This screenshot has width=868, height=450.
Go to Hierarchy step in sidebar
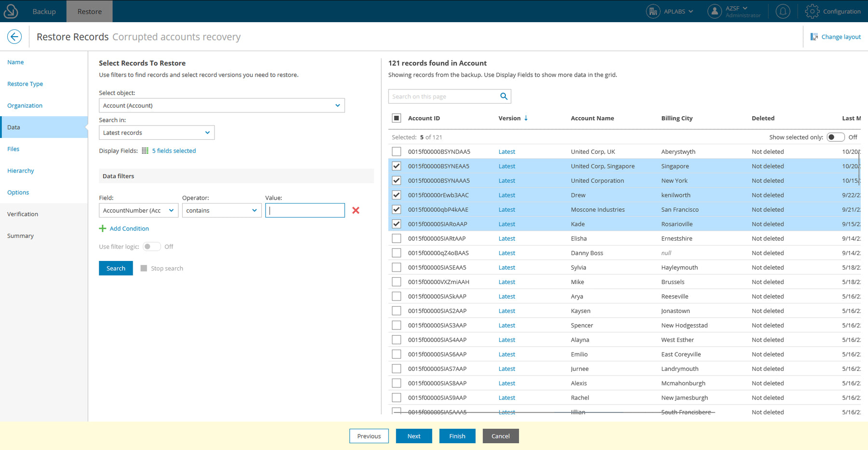[x=21, y=171]
